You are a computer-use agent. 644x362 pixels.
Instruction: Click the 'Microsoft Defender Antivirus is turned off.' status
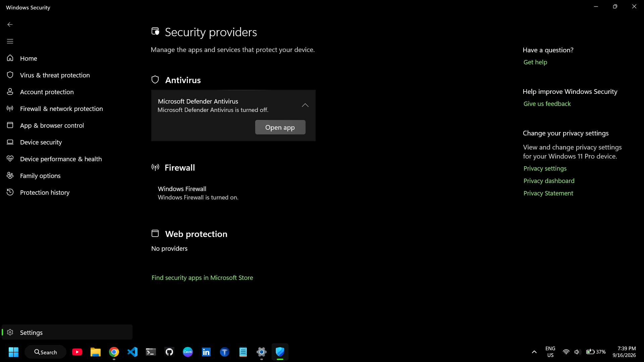[x=213, y=110]
